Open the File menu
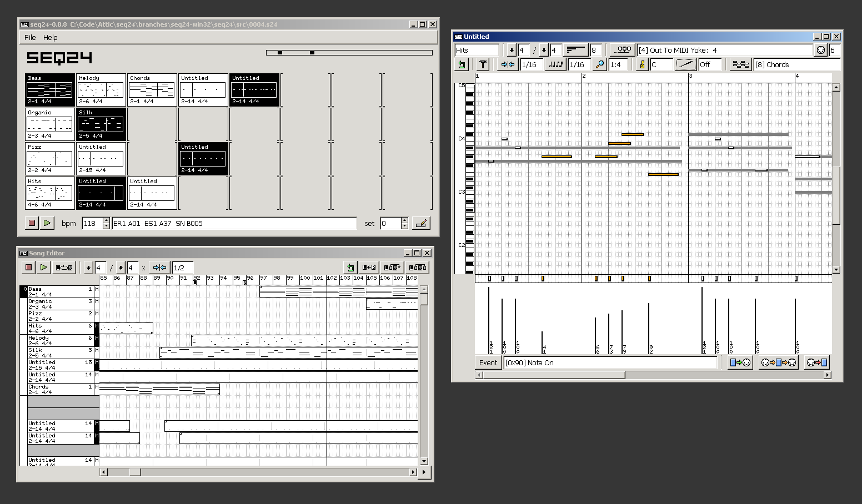 (30, 37)
